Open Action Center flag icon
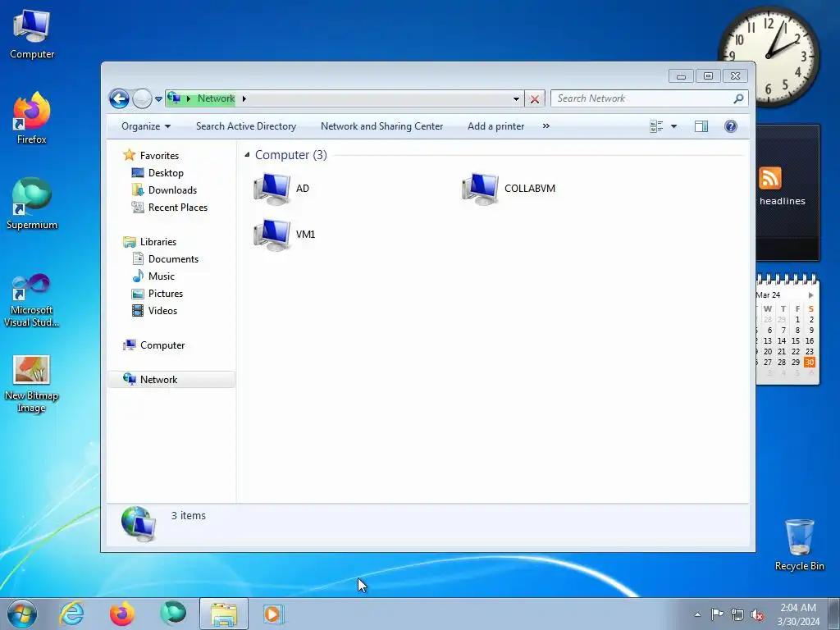The height and width of the screenshot is (630, 840). pyautogui.click(x=717, y=614)
